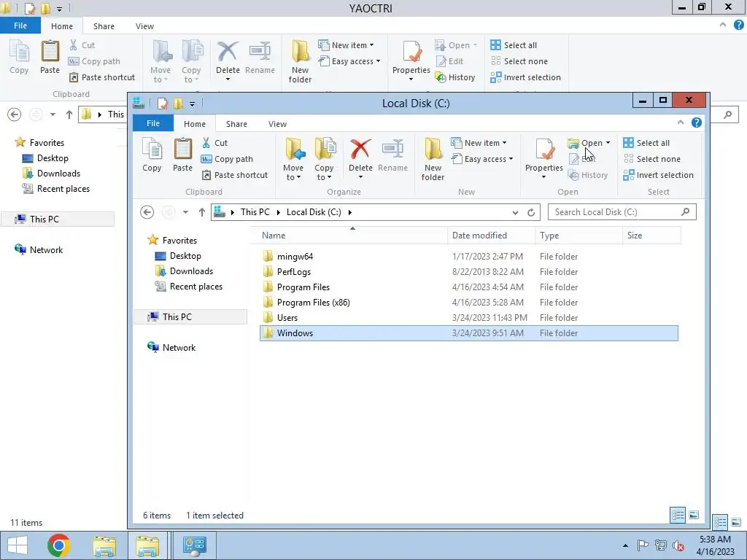747x560 pixels.
Task: Select Home tab in Local Disk window
Action: pyautogui.click(x=194, y=124)
